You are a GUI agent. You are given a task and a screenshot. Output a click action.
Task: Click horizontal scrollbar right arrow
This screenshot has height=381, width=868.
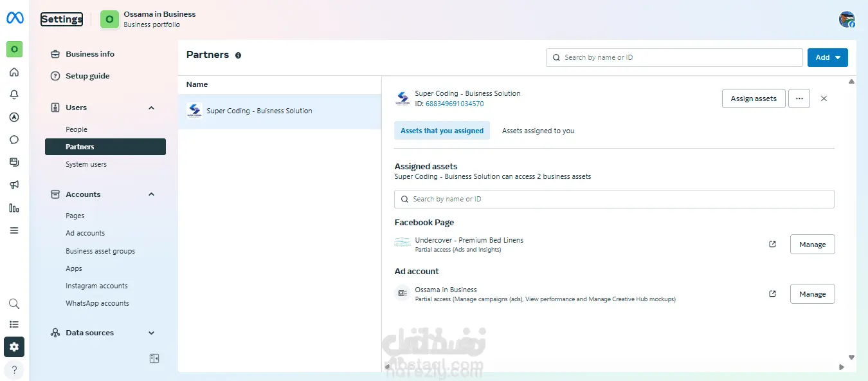pyautogui.click(x=842, y=367)
